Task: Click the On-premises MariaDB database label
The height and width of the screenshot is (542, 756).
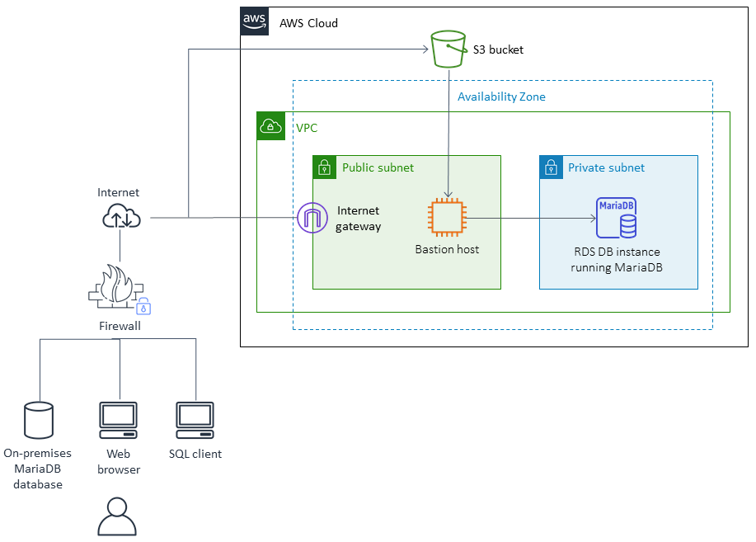Action: pyautogui.click(x=37, y=469)
